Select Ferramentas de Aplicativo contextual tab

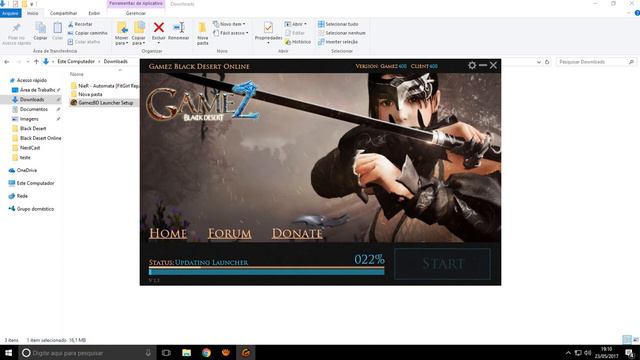click(x=136, y=4)
